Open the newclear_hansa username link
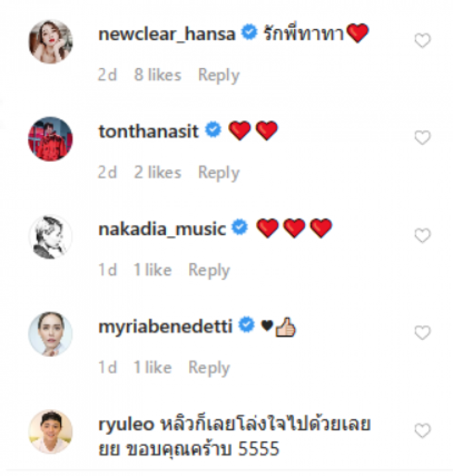Viewport: 453px width, 476px height. point(166,35)
